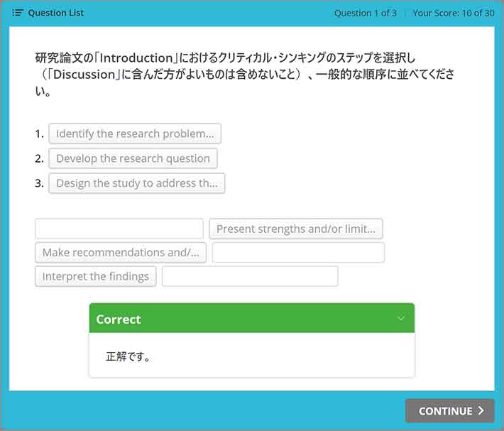Click the empty slot right of 'Interpret the findings'
Image resolution: width=504 pixels, height=431 pixels.
tap(250, 276)
